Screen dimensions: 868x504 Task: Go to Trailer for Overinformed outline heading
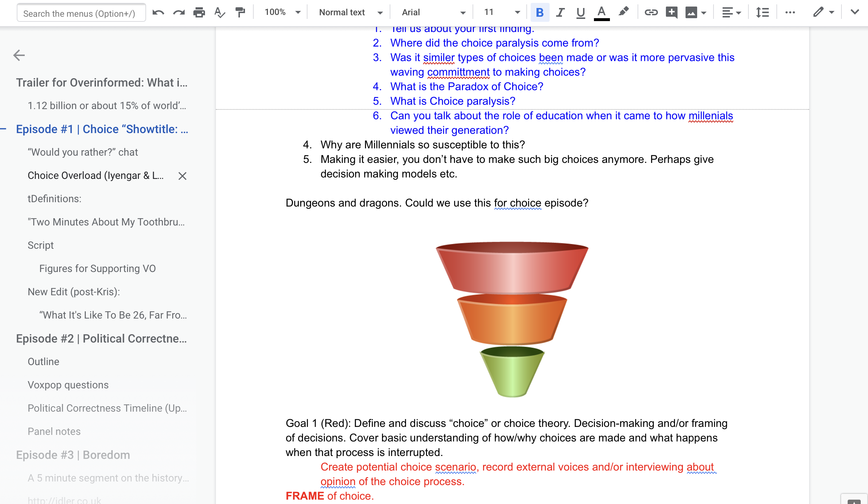102,83
